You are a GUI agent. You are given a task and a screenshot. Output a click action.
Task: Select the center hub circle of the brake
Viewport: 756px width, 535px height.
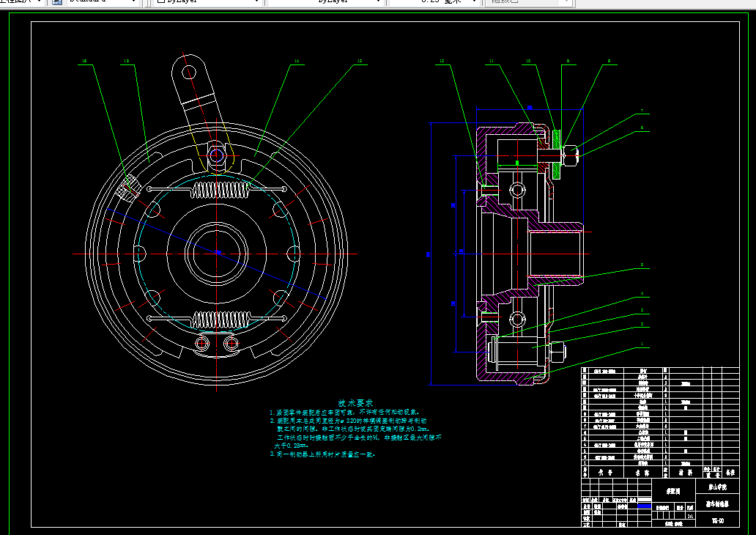point(217,253)
